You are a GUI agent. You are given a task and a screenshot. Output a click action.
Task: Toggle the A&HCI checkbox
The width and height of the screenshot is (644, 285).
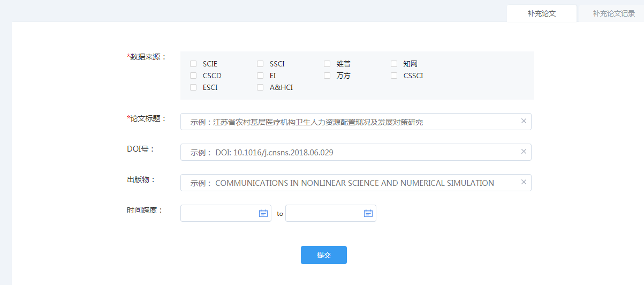pos(260,87)
